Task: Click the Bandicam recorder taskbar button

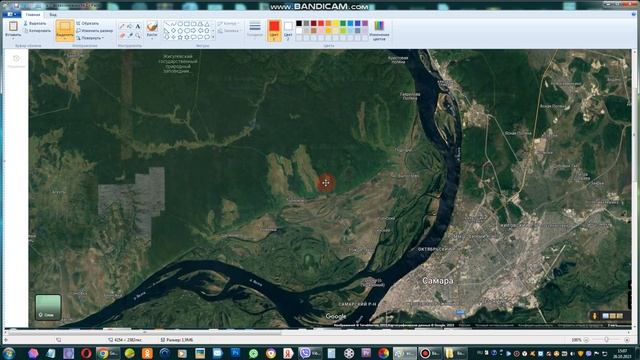Action: point(429,353)
